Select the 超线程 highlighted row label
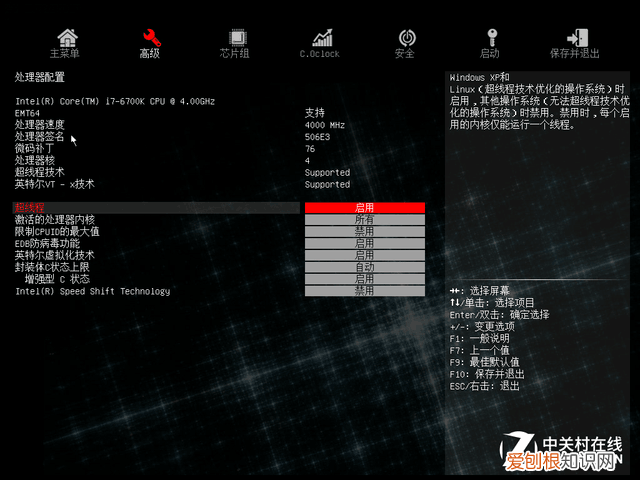The width and height of the screenshot is (640, 480). (x=30, y=208)
